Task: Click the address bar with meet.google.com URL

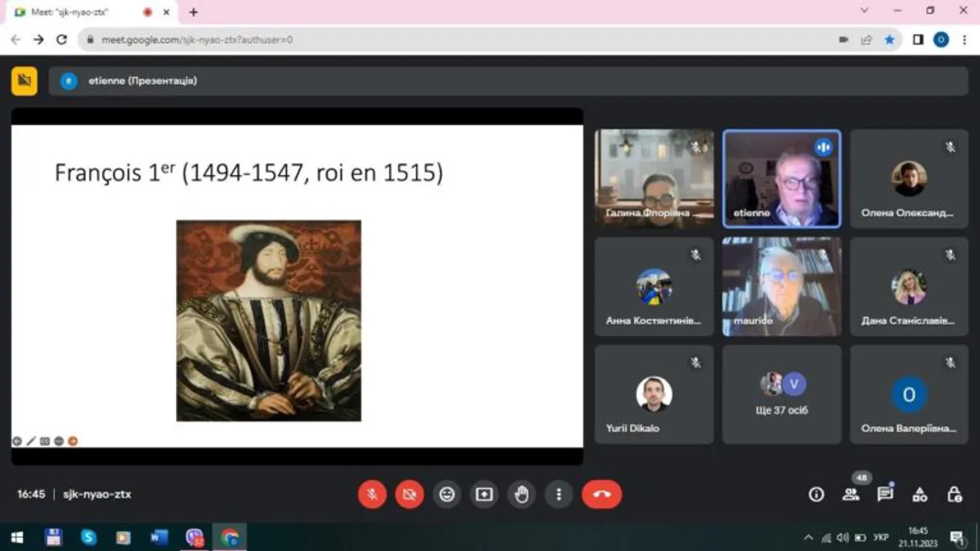Action: pos(491,40)
